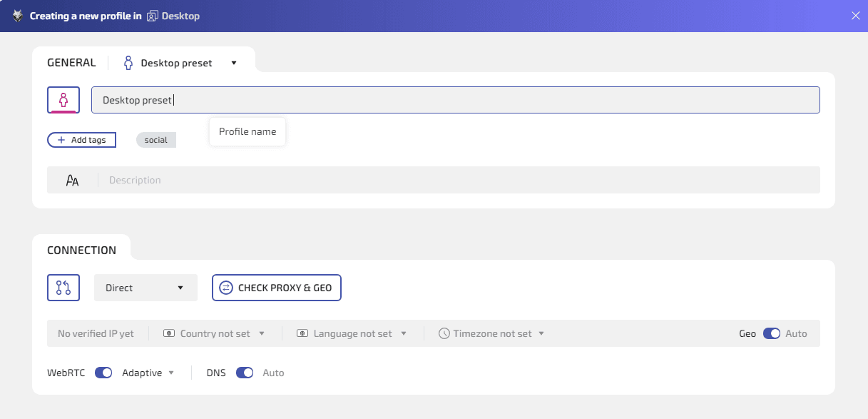Screen dimensions: 868x419
Task: Click the Add tags button
Action: click(x=81, y=140)
